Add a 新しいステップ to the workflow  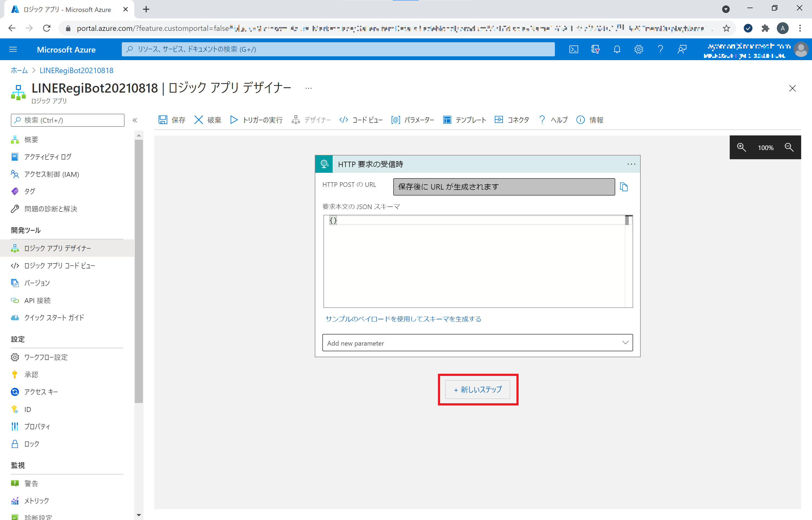click(x=477, y=389)
